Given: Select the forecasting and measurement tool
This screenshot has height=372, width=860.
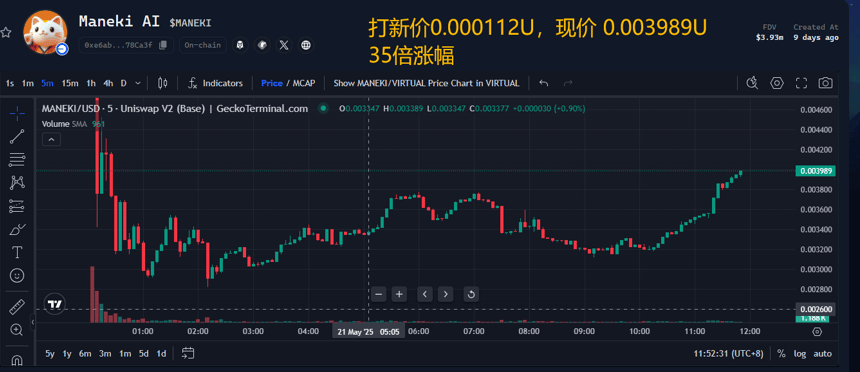Looking at the screenshot, I should click(17, 206).
